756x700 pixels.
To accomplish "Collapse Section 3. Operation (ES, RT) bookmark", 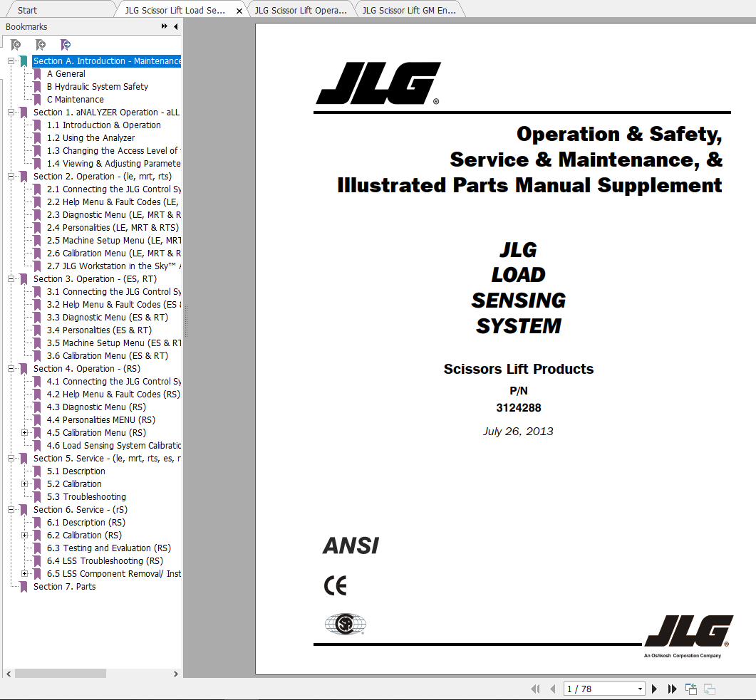I will click(x=11, y=279).
